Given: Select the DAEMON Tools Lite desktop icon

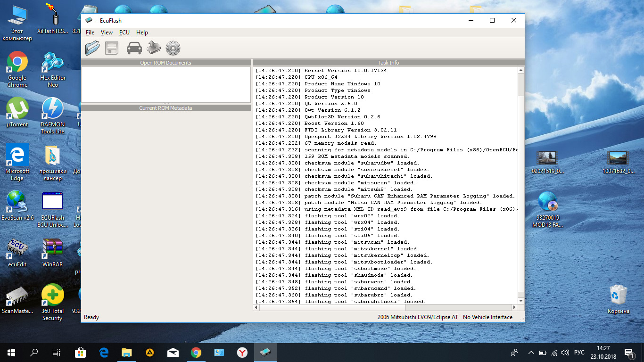Looking at the screenshot, I should [x=53, y=116].
